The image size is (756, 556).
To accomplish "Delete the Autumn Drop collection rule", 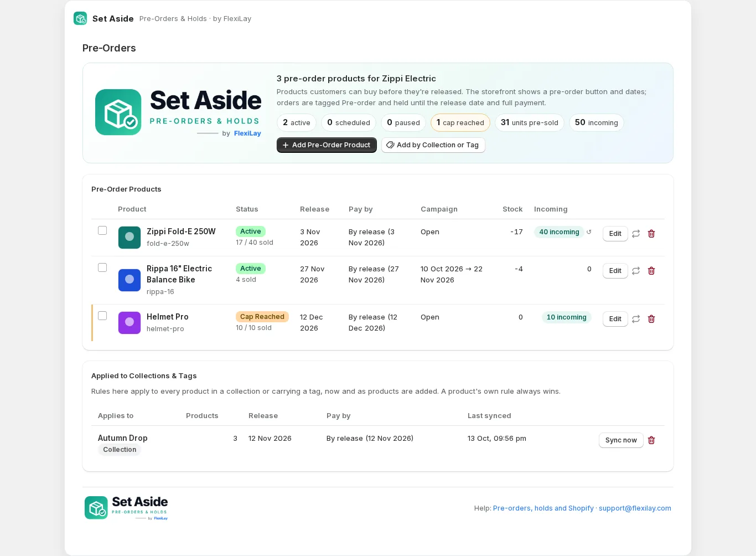I will click(651, 440).
